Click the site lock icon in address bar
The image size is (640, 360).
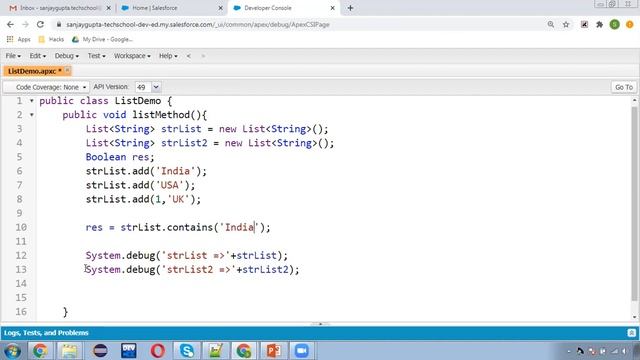[59, 24]
